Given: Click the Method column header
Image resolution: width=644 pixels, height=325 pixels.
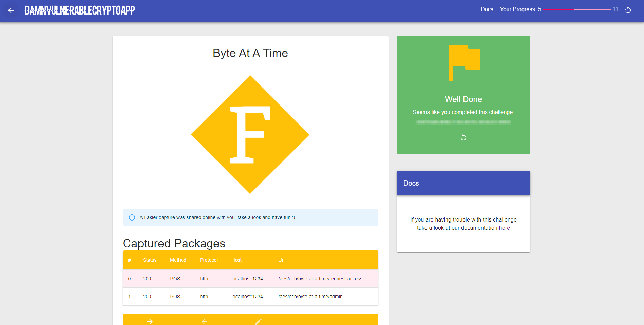Looking at the screenshot, I should point(178,260).
